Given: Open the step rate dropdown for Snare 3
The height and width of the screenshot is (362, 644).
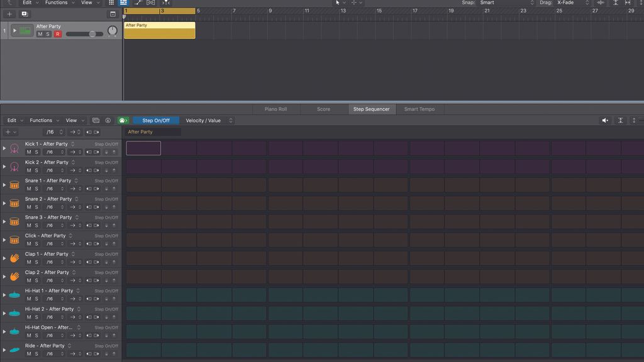Looking at the screenshot, I should pos(50,225).
